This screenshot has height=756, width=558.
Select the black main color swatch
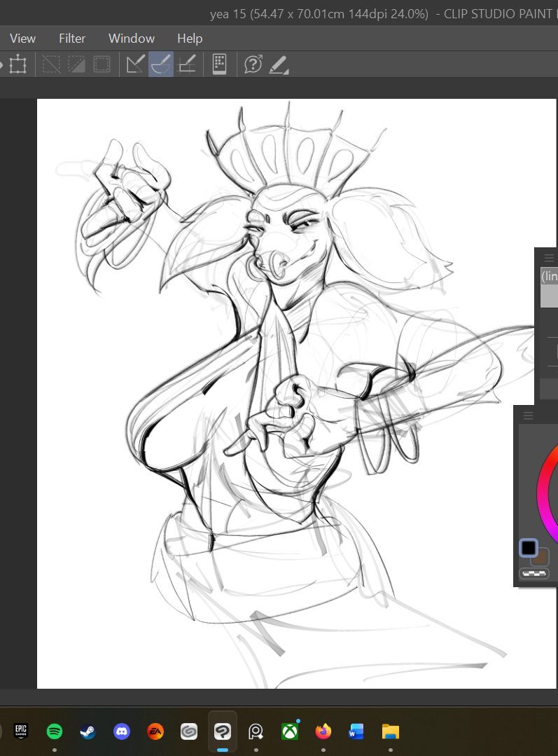point(529,547)
